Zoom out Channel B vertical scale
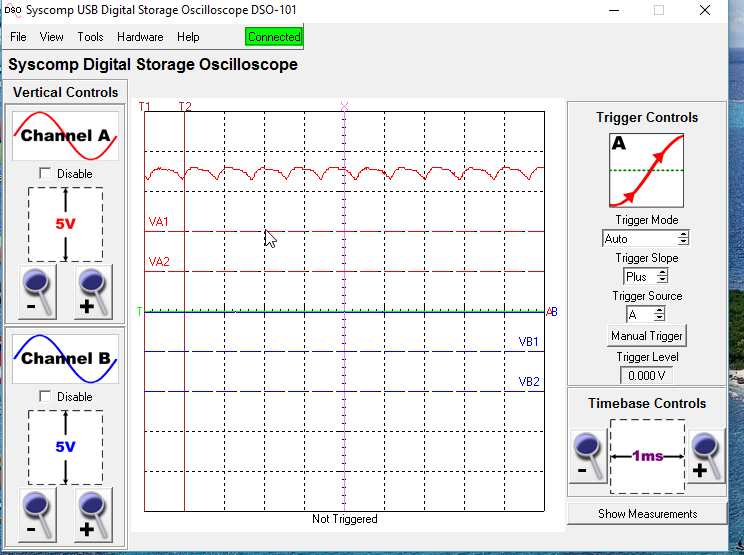This screenshot has height=555, width=744. pos(37,515)
